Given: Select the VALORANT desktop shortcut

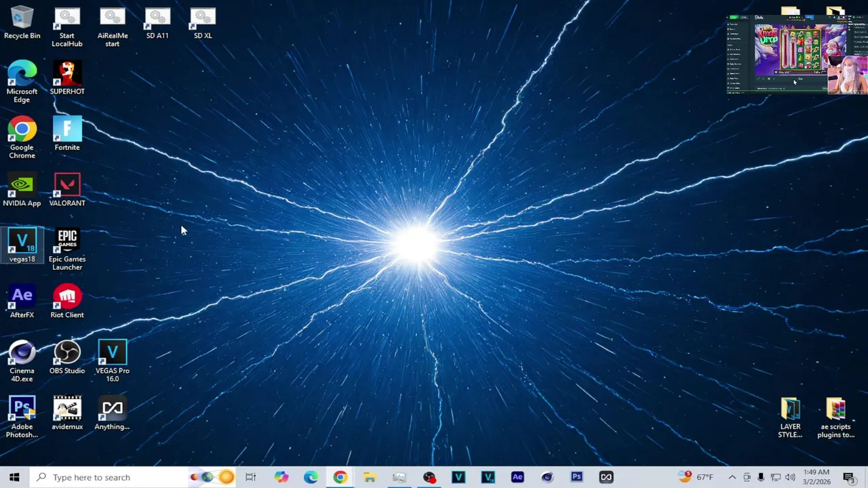Looking at the screenshot, I should 67,190.
